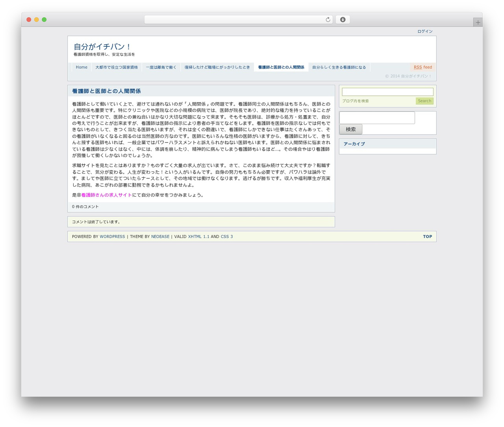Click the ブログ内を検索 search input

(387, 92)
